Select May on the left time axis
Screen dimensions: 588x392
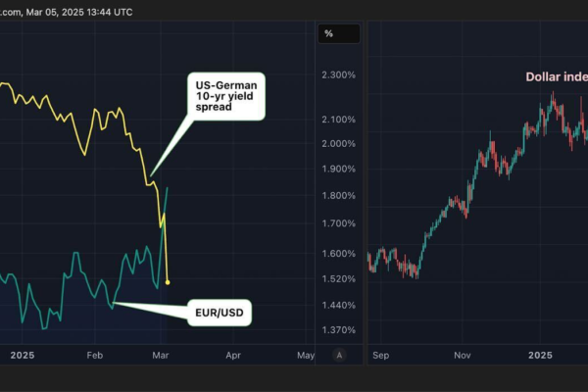[305, 355]
